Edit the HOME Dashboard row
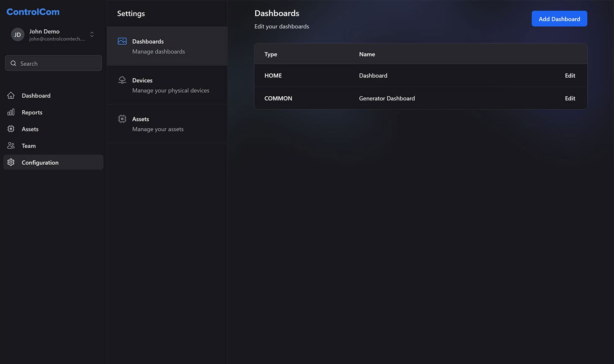The height and width of the screenshot is (364, 614). pyautogui.click(x=570, y=75)
